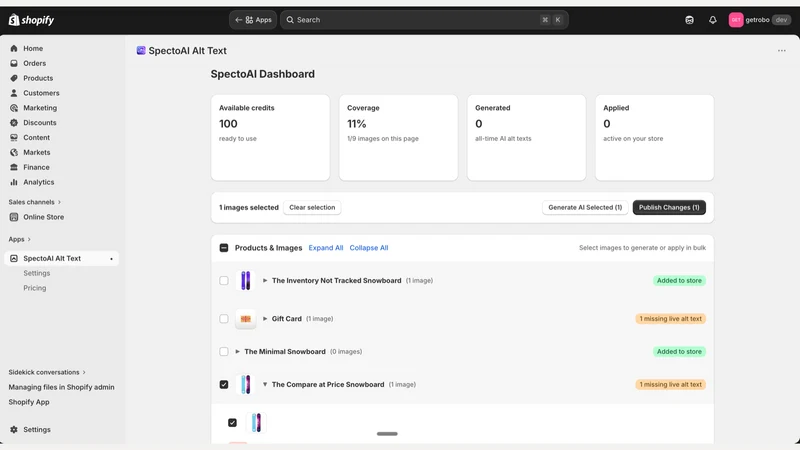Screen dimensions: 800x450
Task: Click the Marketing target icon
Action: tap(14, 108)
